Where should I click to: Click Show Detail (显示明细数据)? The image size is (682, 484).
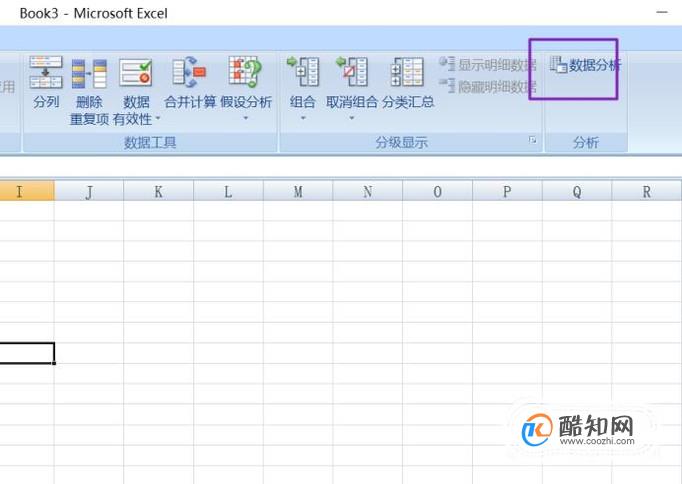pos(488,64)
